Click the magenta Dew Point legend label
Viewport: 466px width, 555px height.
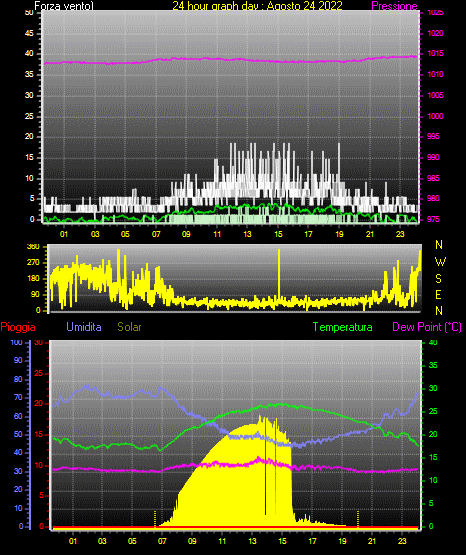click(427, 327)
